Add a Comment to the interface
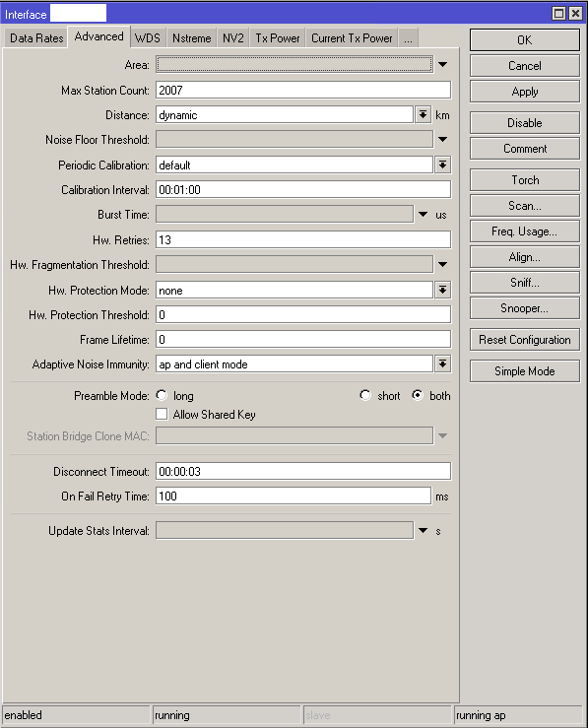 tap(524, 149)
